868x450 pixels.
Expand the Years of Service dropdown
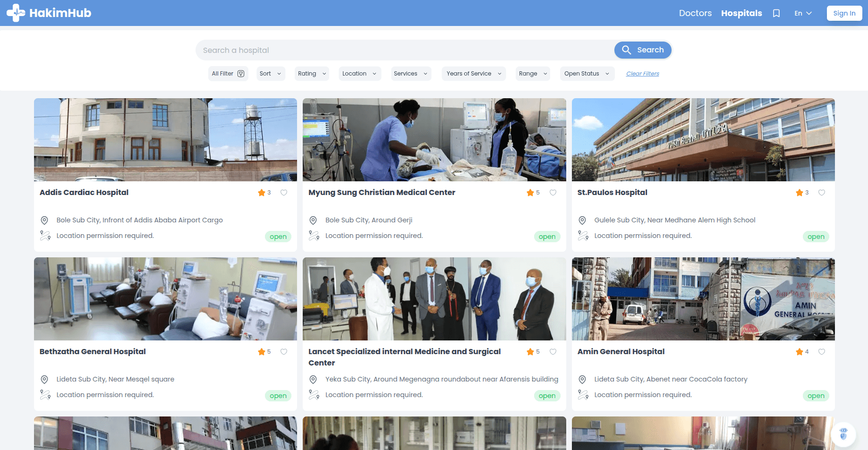click(474, 74)
